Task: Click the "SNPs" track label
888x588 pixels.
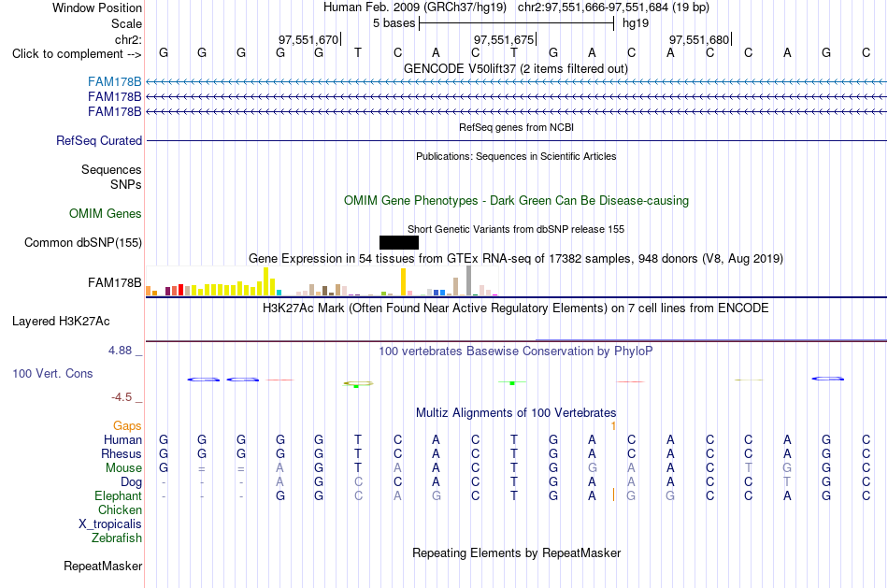Action: point(126,184)
